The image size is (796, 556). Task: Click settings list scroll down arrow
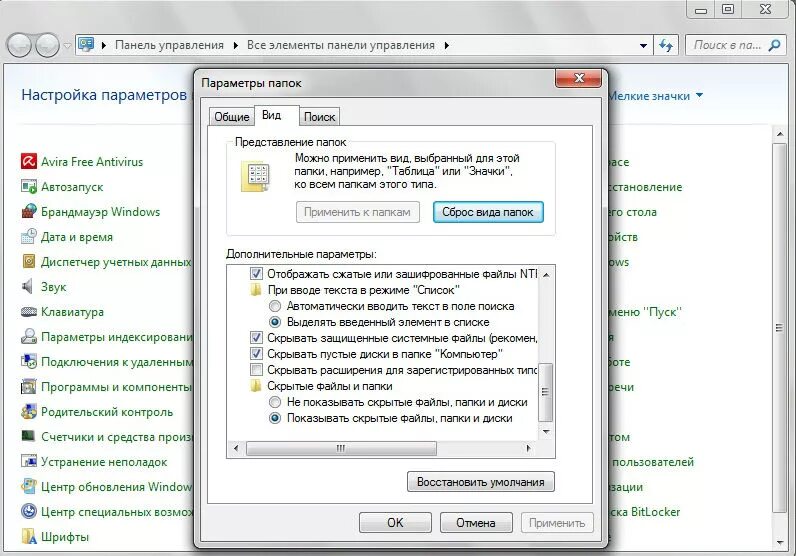coord(546,432)
